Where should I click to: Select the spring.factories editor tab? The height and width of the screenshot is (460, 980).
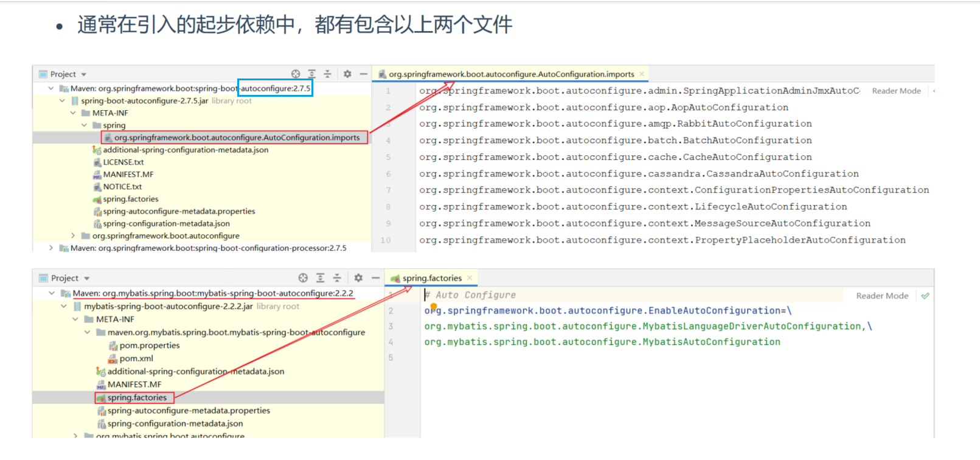[431, 278]
